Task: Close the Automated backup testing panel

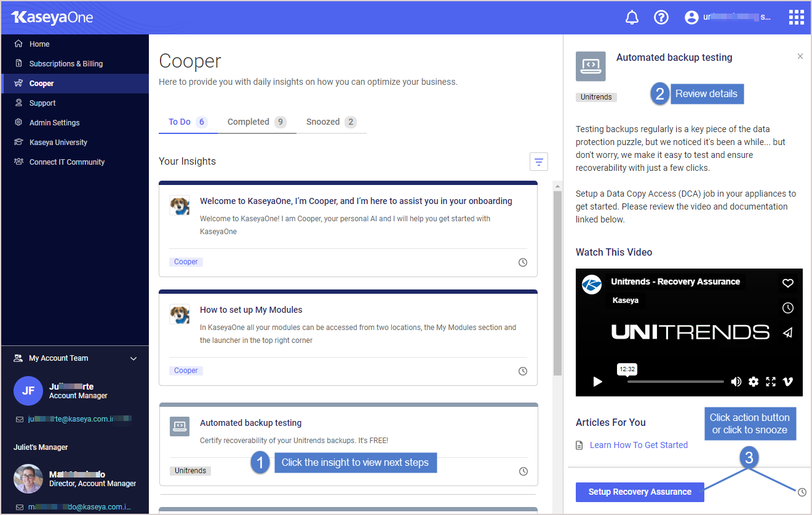Action: (x=800, y=57)
